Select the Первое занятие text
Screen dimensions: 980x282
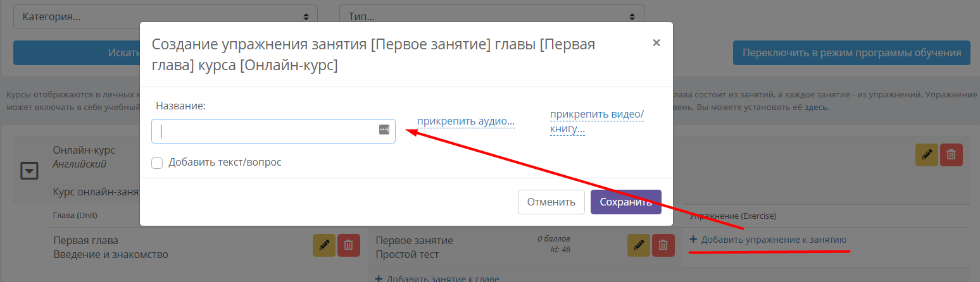[415, 240]
